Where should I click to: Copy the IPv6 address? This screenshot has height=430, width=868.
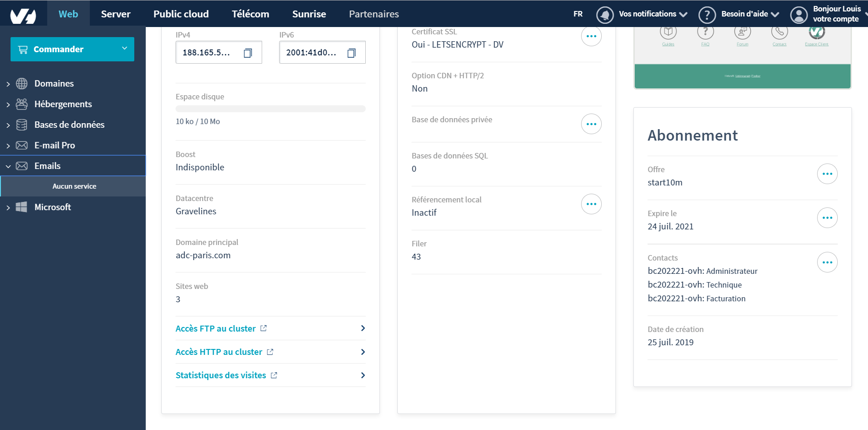coord(352,53)
